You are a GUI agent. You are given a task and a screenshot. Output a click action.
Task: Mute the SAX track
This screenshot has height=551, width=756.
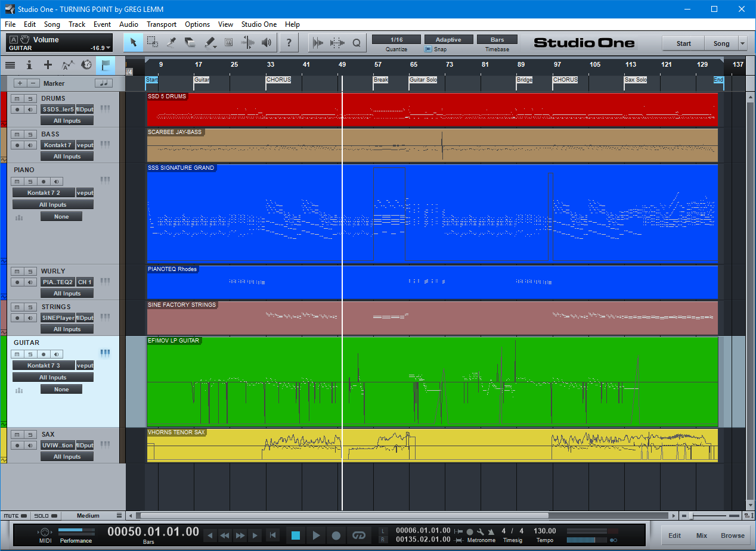pos(17,434)
